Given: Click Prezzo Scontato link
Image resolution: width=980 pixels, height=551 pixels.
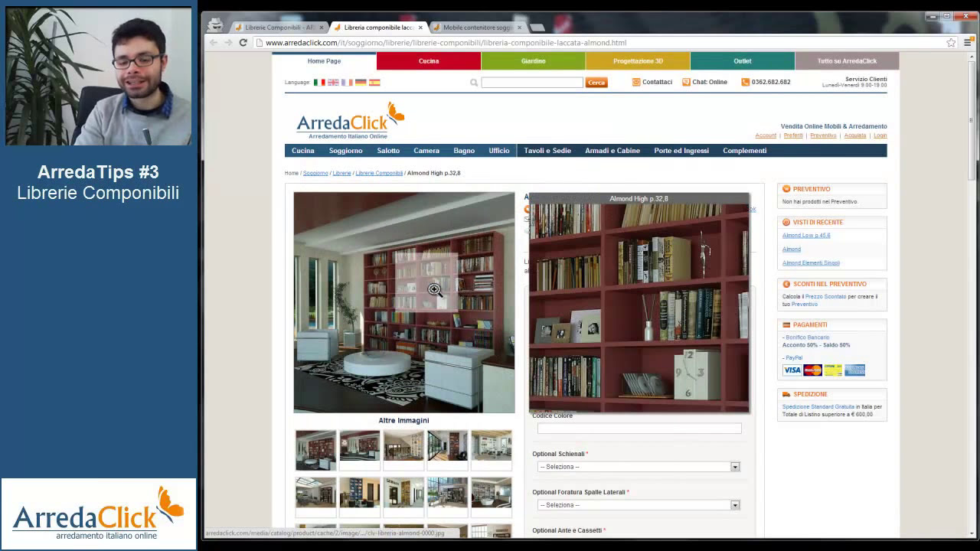Looking at the screenshot, I should click(825, 297).
